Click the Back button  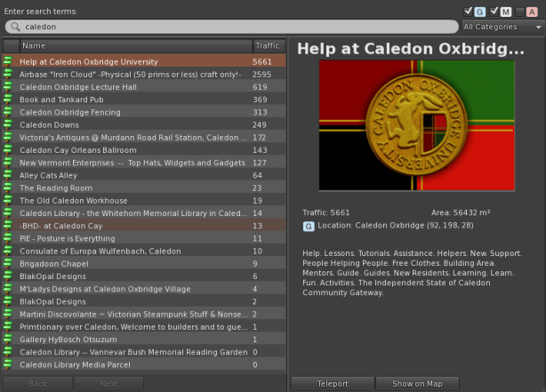click(x=37, y=384)
